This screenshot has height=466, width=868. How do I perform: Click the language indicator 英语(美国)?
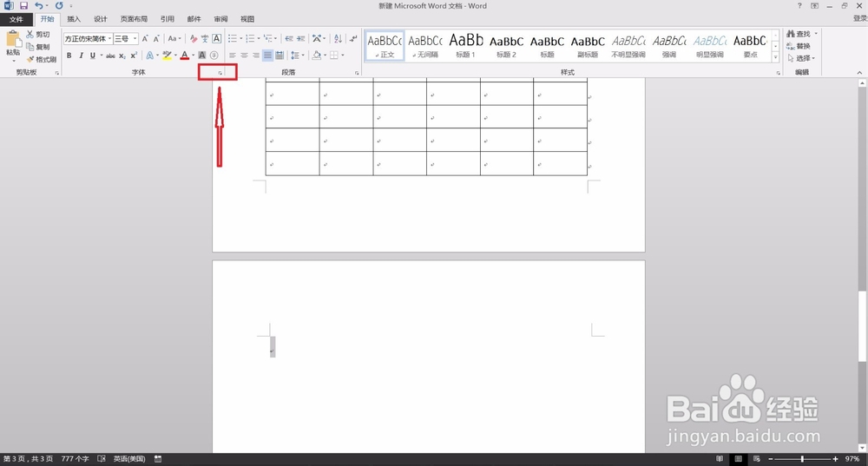pyautogui.click(x=129, y=459)
